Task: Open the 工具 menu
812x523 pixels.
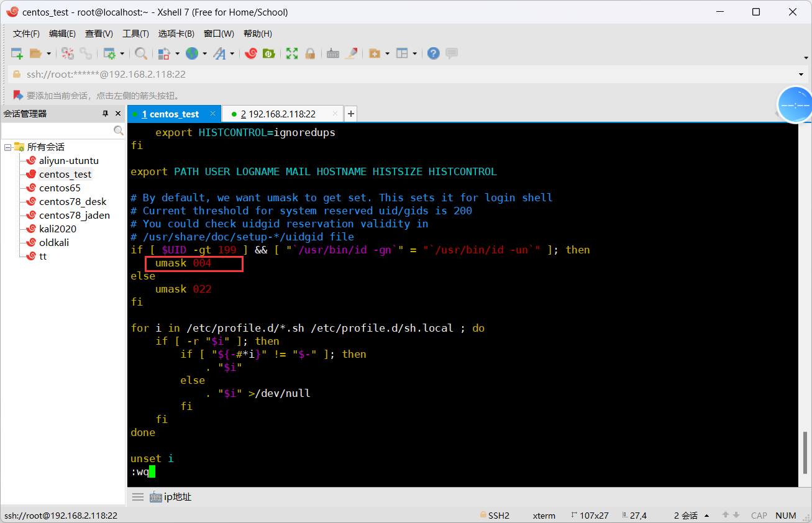Action: tap(135, 34)
